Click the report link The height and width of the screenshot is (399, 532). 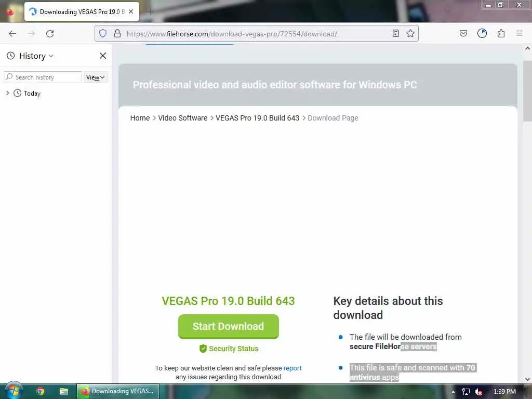pos(292,368)
